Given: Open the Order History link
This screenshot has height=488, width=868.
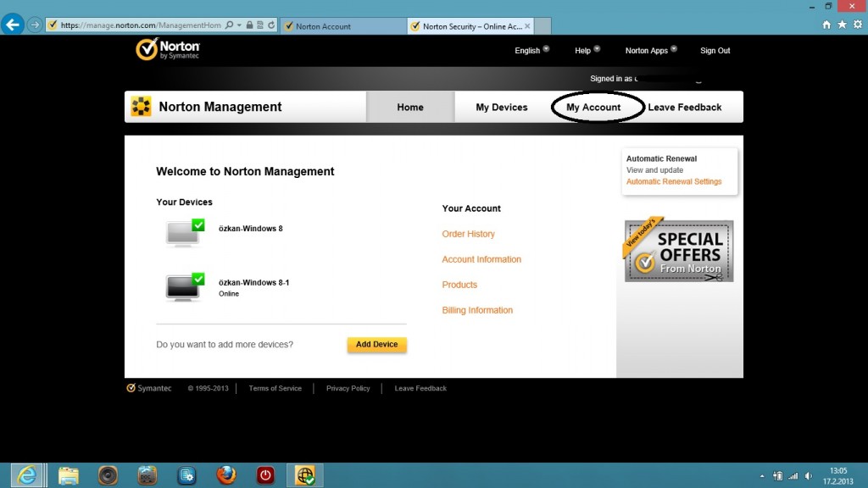Looking at the screenshot, I should [x=468, y=234].
